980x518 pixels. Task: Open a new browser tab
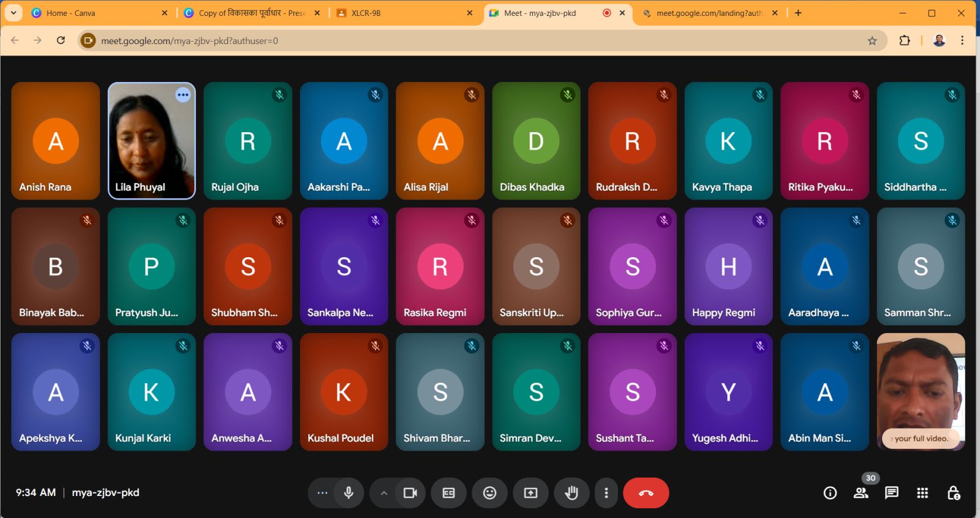tap(798, 13)
